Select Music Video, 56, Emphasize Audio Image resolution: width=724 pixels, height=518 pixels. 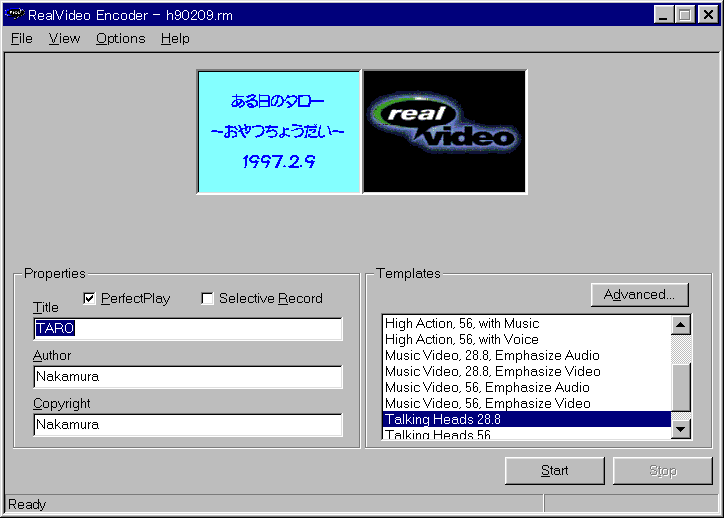527,387
